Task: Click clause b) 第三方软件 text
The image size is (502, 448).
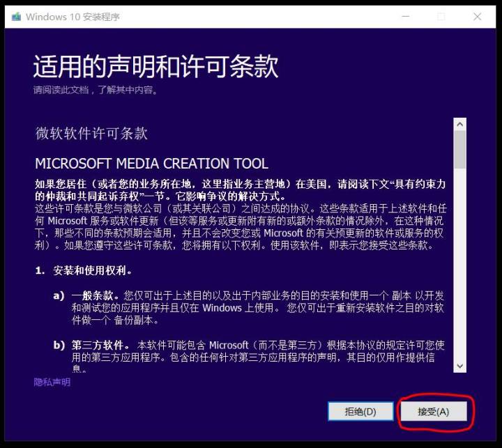Action: point(249,357)
